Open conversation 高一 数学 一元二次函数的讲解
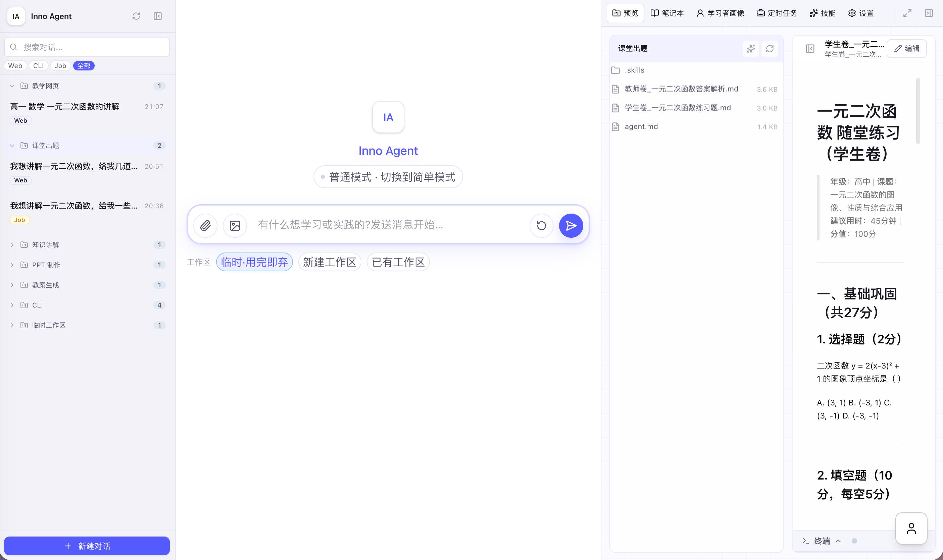The width and height of the screenshot is (943, 560). tap(87, 113)
